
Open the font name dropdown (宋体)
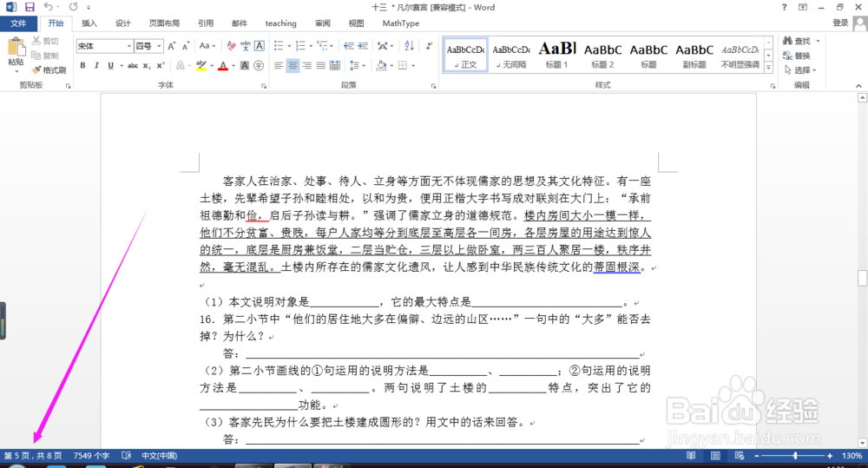[x=129, y=46]
